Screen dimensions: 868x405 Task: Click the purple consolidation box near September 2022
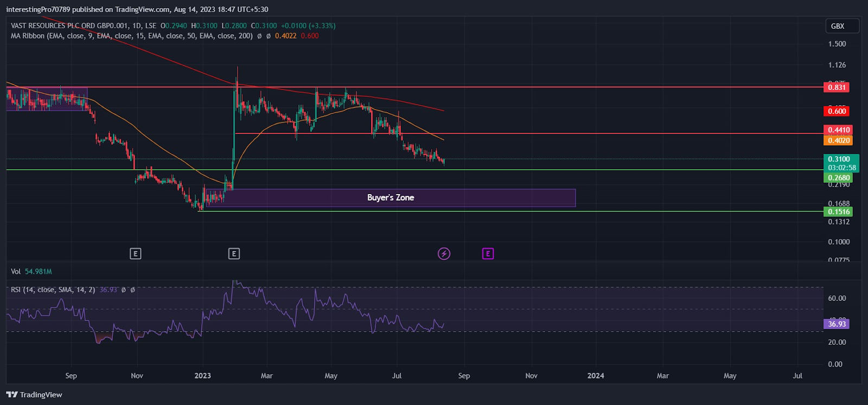(x=47, y=99)
